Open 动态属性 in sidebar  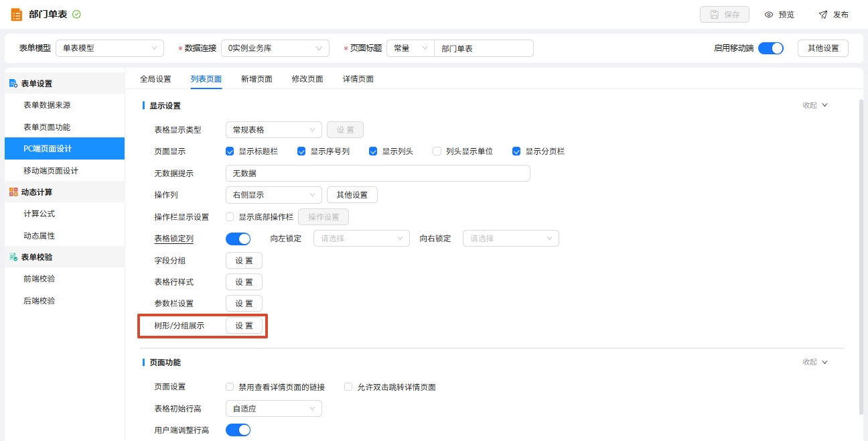64,236
